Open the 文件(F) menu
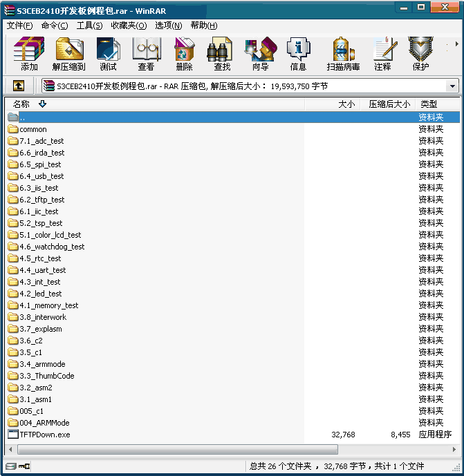The width and height of the screenshot is (464, 476). tap(19, 26)
